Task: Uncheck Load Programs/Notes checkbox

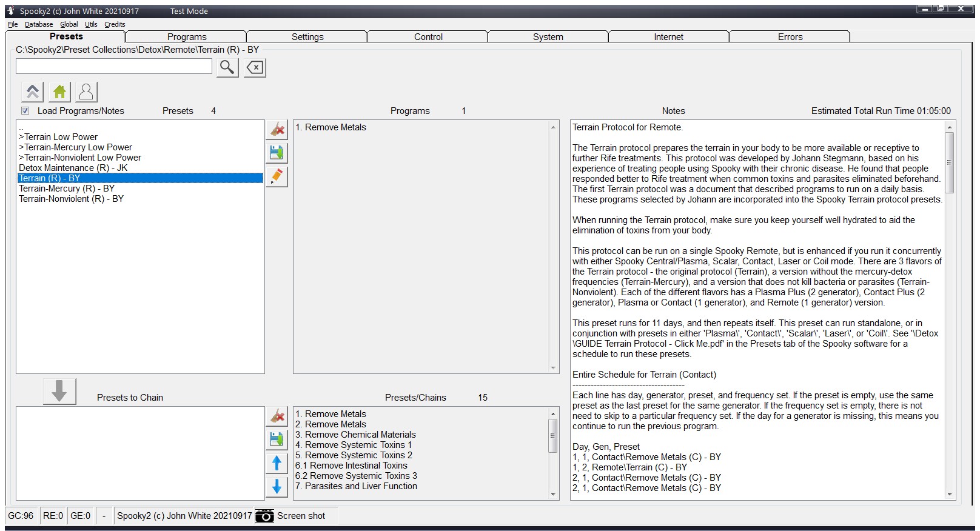Action: pyautogui.click(x=25, y=111)
